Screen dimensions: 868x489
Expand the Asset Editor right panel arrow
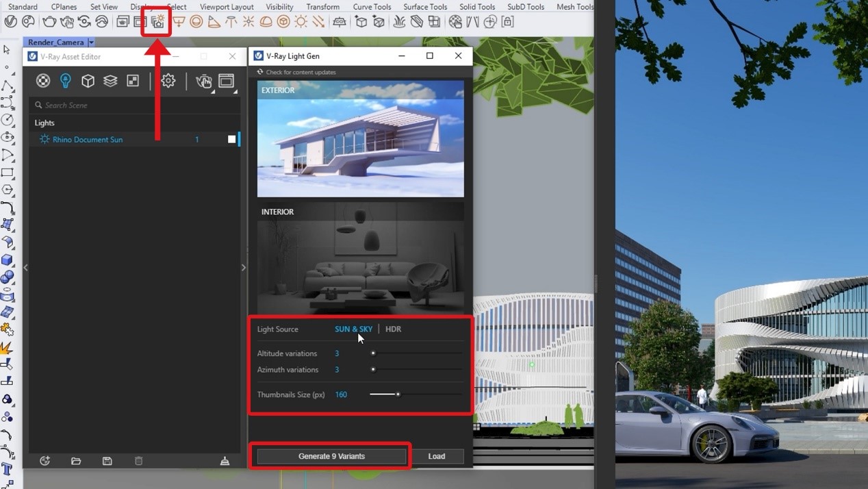[243, 268]
